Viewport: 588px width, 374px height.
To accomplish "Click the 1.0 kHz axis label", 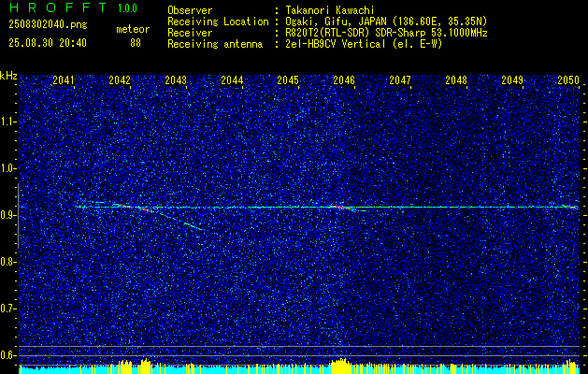I will click(x=8, y=168).
